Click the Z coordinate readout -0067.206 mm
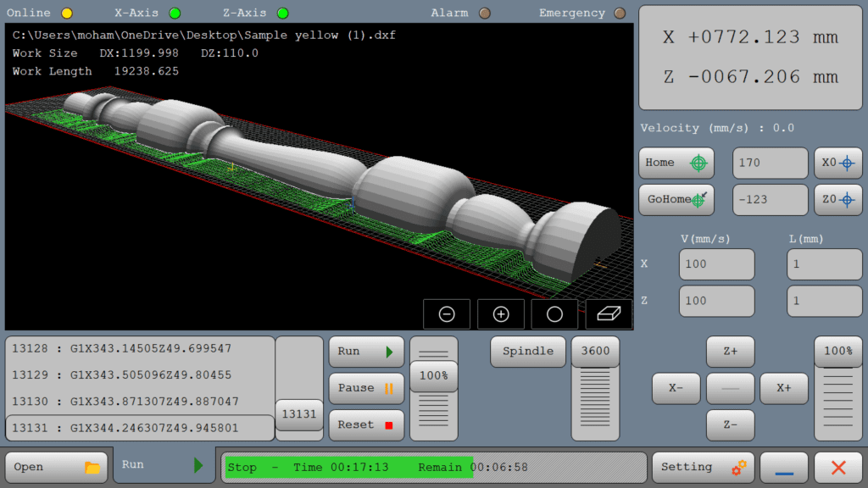The width and height of the screenshot is (868, 488). [751, 77]
